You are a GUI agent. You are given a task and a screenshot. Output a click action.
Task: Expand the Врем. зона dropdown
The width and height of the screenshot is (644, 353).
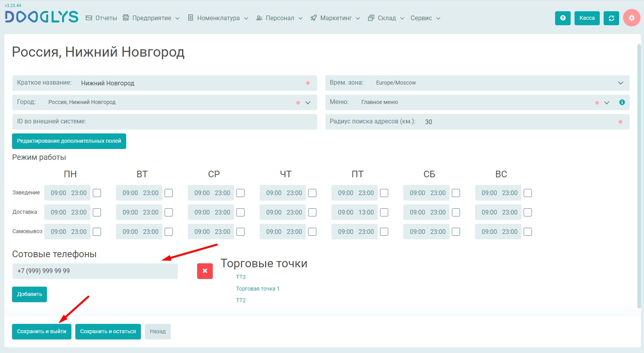[x=620, y=83]
